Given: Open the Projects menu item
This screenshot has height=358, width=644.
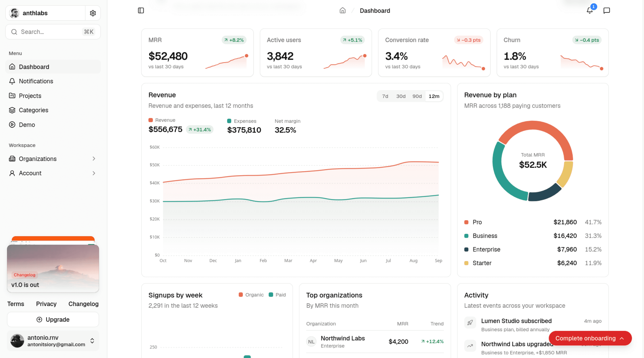Looking at the screenshot, I should (53, 96).
